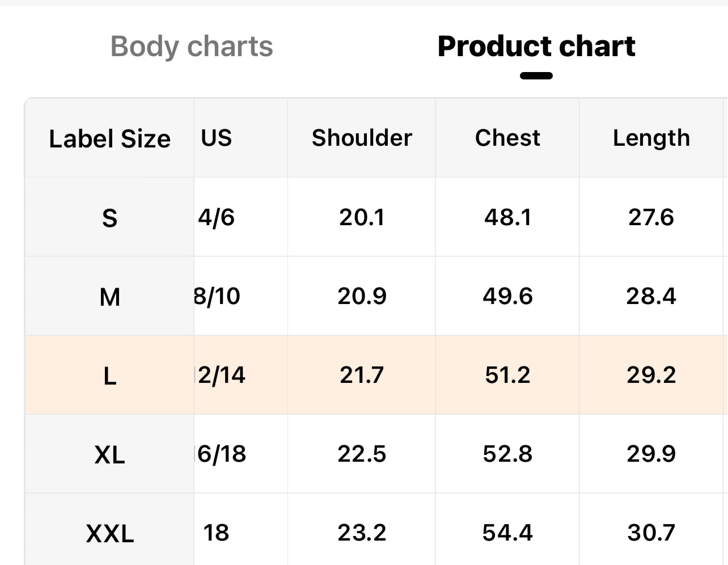728x565 pixels.
Task: Click the 20.9 shoulder measurement cell
Action: [x=362, y=297]
